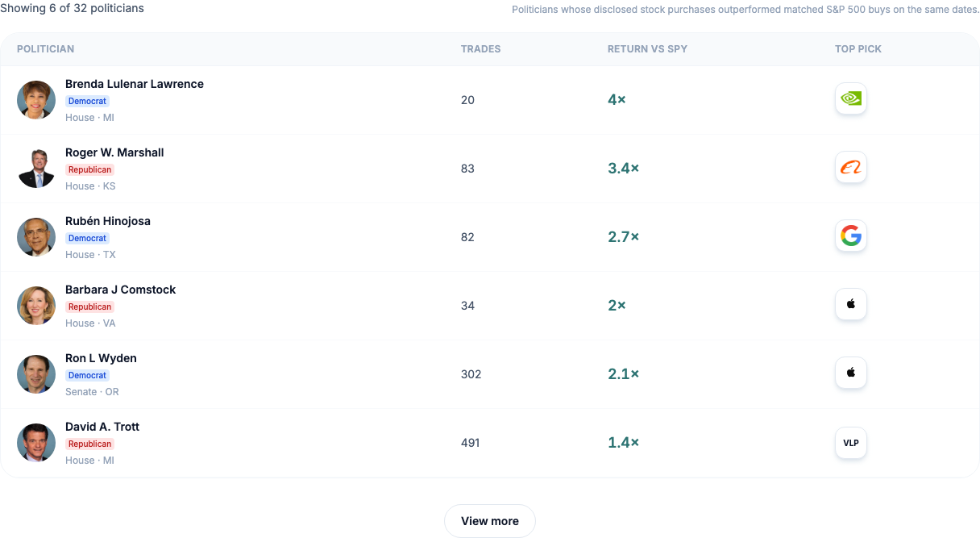The height and width of the screenshot is (538, 980).
Task: Click the 3.4× return value
Action: coord(623,169)
